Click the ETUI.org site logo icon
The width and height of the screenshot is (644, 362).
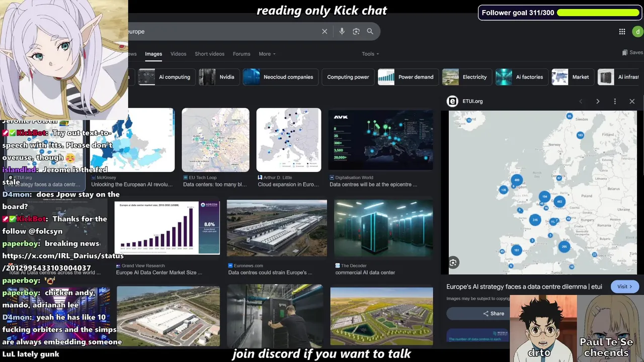[452, 101]
